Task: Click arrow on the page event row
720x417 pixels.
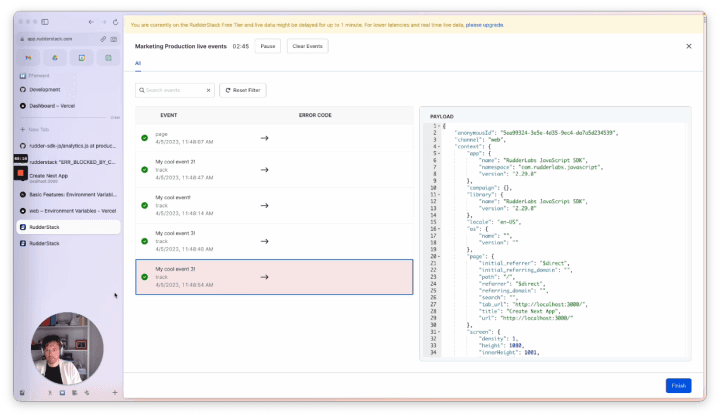Action: (x=264, y=138)
